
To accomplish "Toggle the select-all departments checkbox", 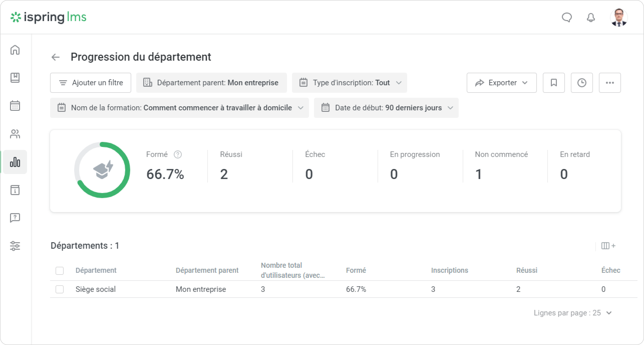I will [60, 271].
